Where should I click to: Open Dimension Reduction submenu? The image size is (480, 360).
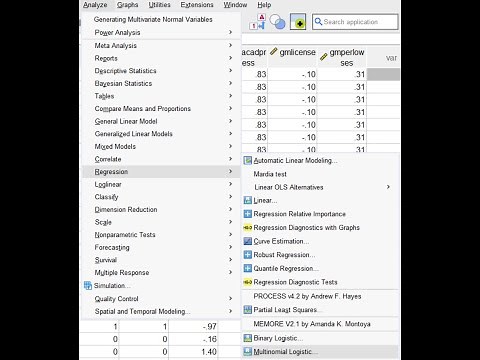click(x=161, y=209)
